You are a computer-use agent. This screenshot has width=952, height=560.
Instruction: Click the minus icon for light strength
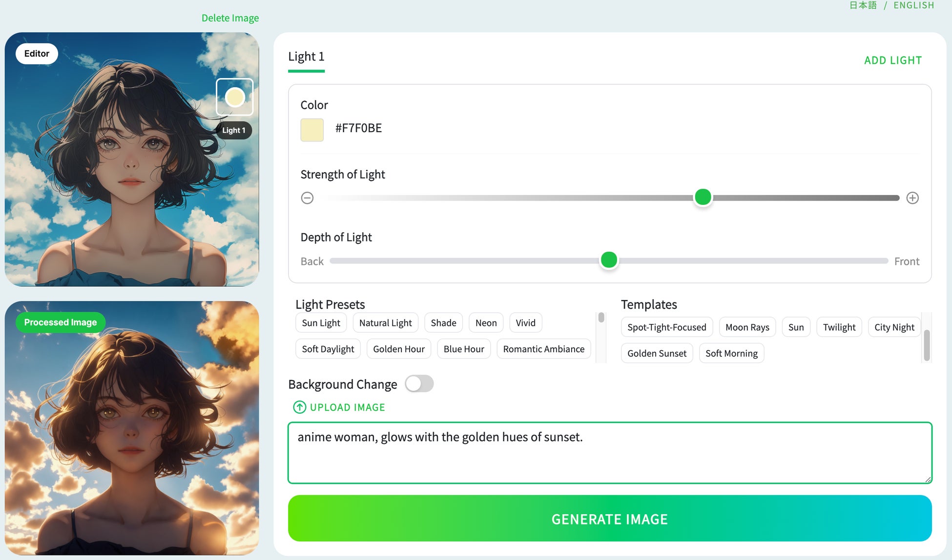[x=307, y=198]
